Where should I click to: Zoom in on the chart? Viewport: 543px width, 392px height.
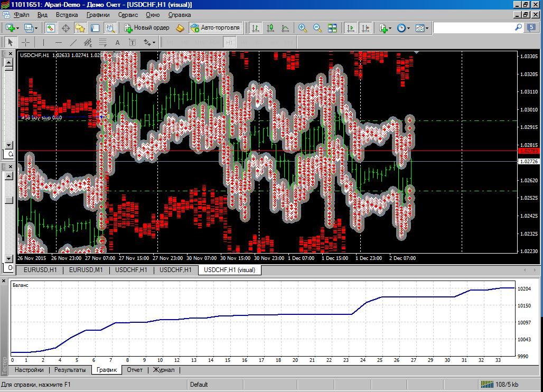(x=303, y=28)
